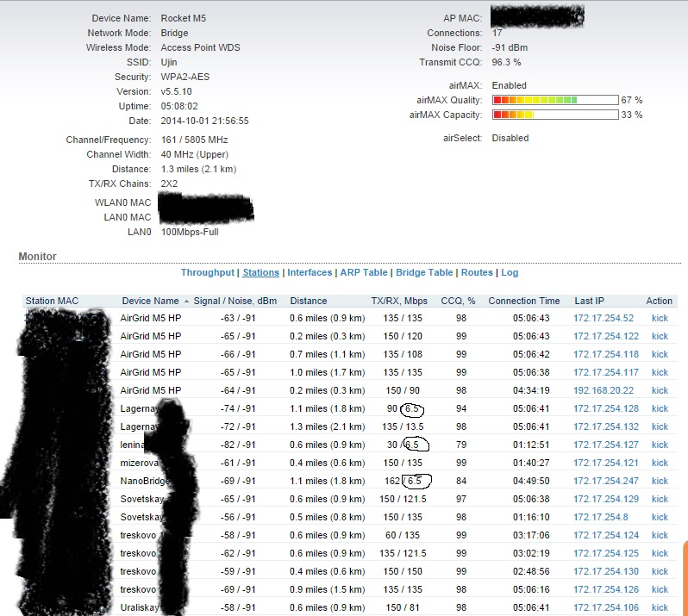The image size is (688, 616).
Task: Open the Interfaces monitor tab
Action: (x=310, y=272)
